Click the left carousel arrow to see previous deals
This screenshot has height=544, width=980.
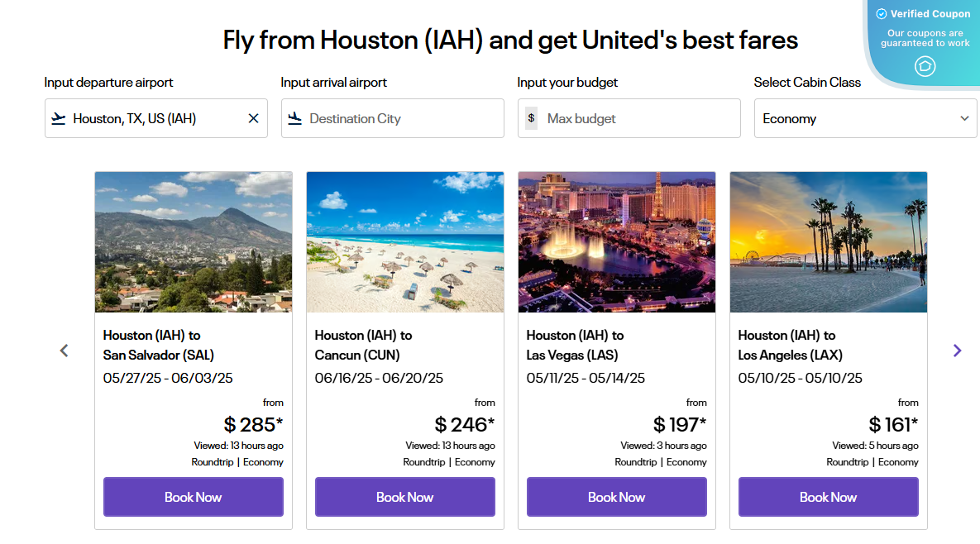[x=64, y=351]
